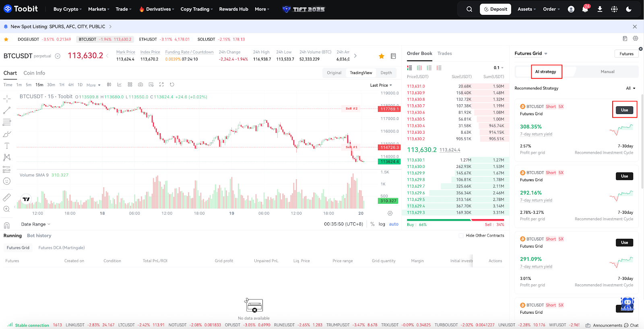
Task: Open the Order dropdown
Action: [x=551, y=9]
